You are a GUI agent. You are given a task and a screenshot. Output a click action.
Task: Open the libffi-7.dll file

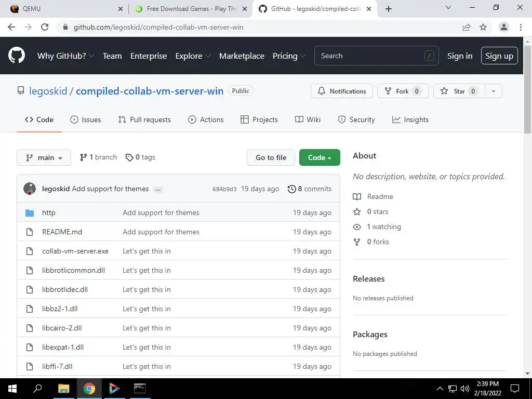click(57, 366)
